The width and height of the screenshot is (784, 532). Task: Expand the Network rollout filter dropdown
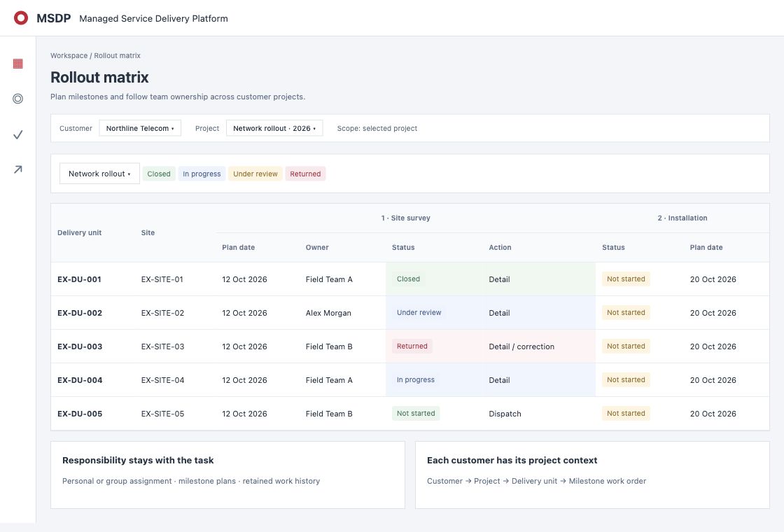(x=99, y=174)
